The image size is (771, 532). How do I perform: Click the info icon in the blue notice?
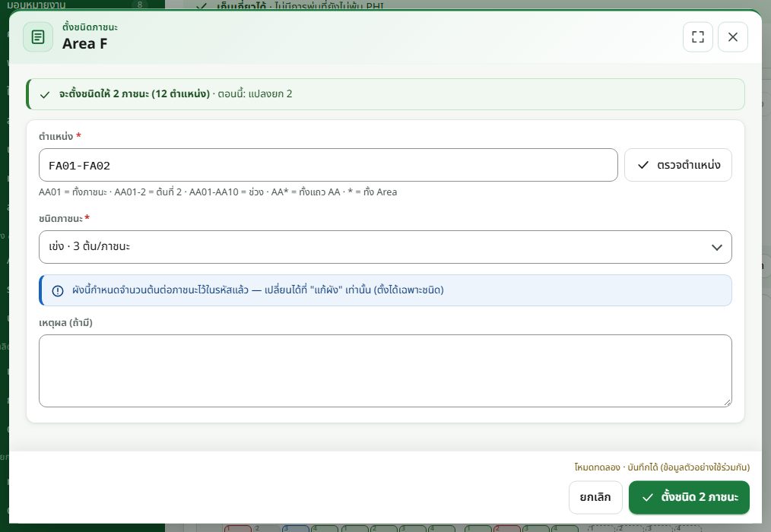point(58,290)
